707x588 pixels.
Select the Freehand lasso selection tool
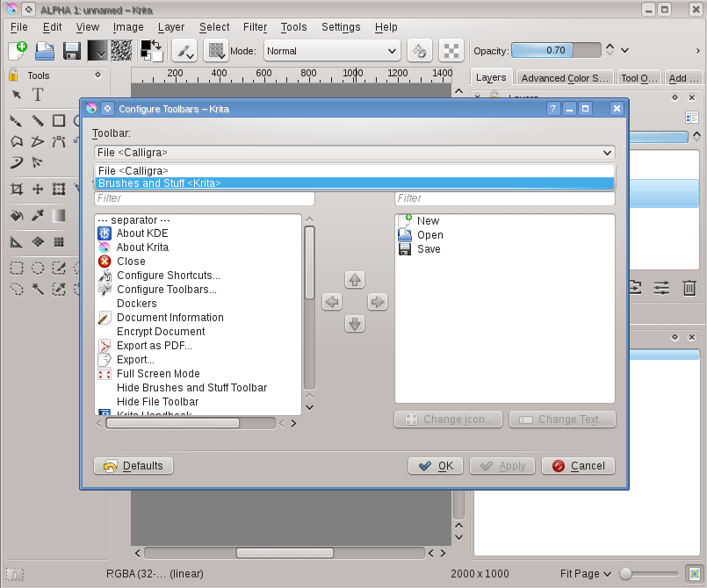[x=17, y=289]
